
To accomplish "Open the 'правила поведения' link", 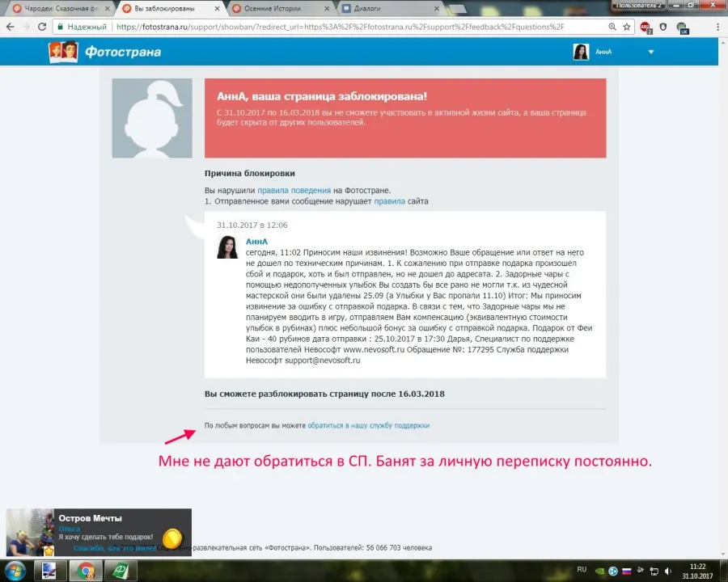I will click(294, 190).
